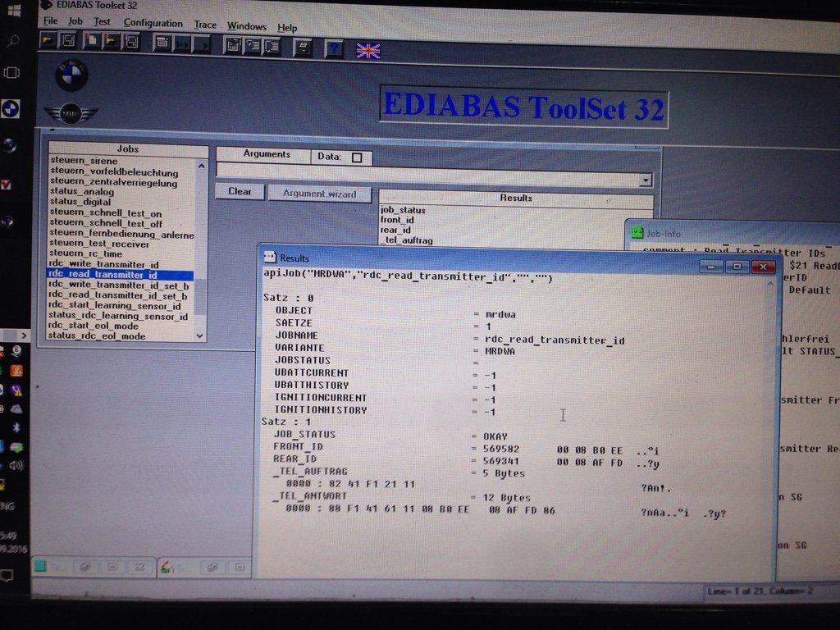This screenshot has height=630, width=840.
Task: Select job steuern_sirene
Action: click(x=84, y=161)
